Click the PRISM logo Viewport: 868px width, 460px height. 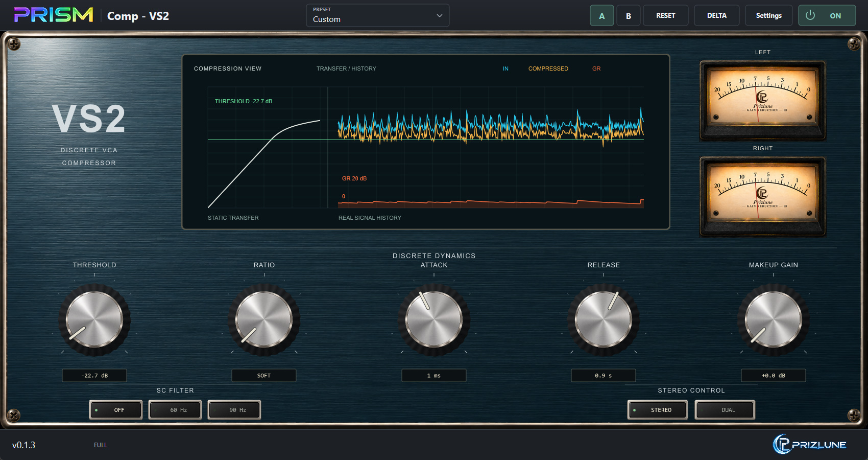(x=54, y=15)
